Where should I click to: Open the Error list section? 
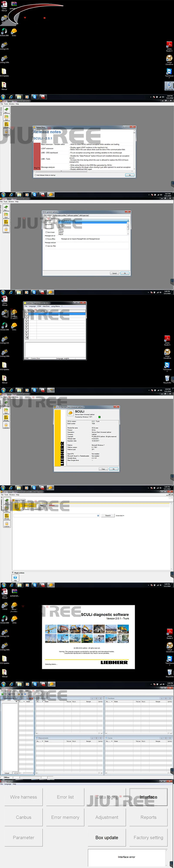(65, 797)
